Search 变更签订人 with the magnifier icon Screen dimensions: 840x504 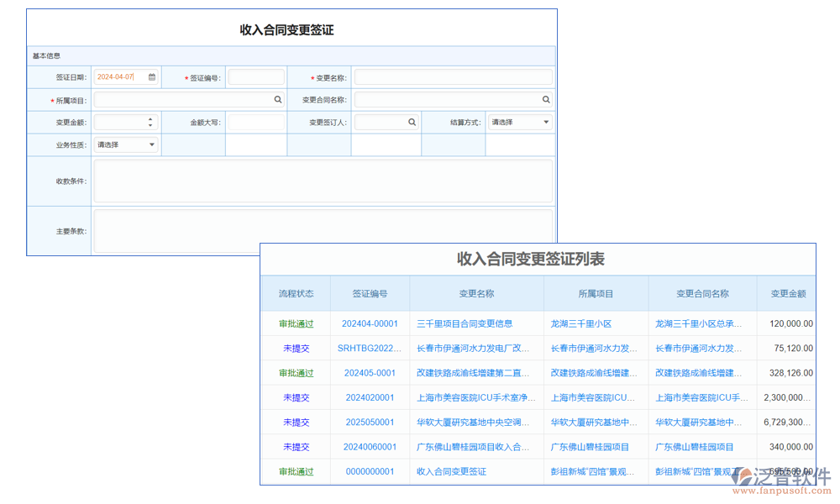coord(412,121)
